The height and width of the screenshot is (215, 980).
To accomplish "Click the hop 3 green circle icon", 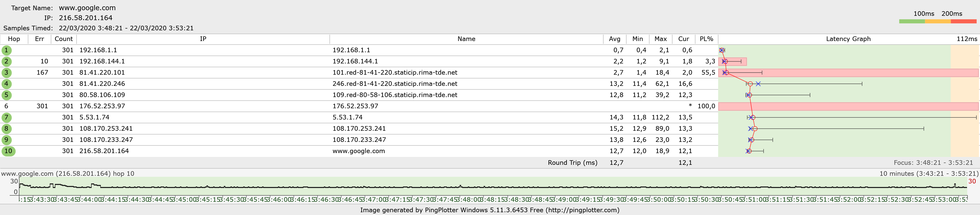I will point(6,73).
